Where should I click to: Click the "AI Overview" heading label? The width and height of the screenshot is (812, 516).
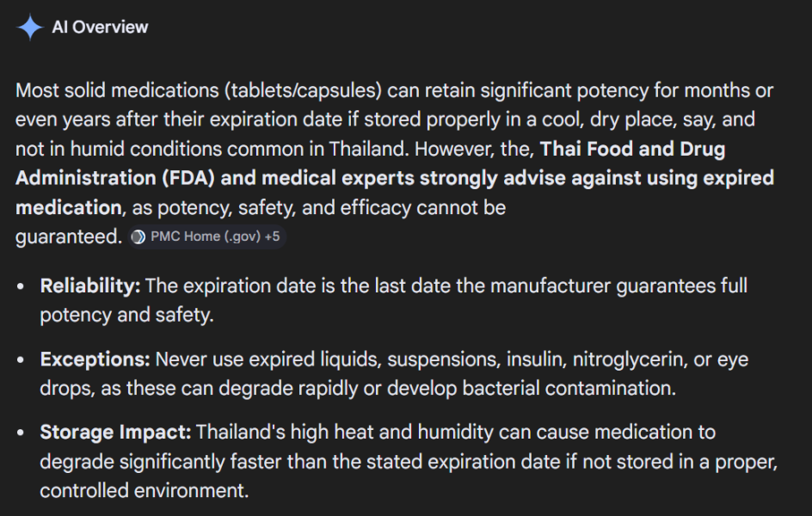point(101,27)
